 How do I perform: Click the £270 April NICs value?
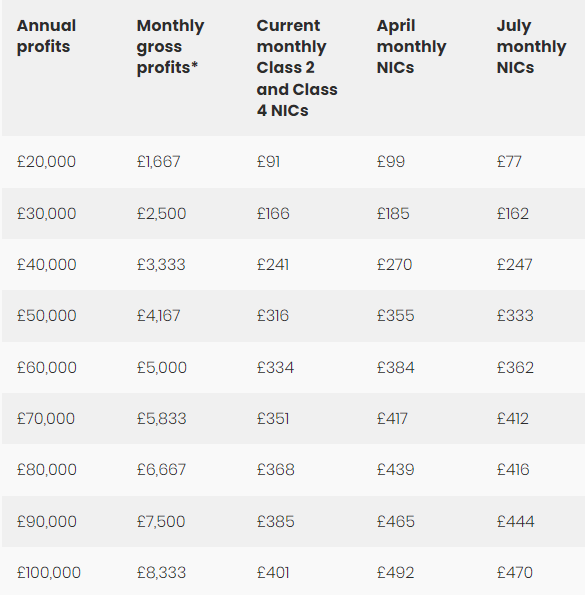pyautogui.click(x=394, y=264)
